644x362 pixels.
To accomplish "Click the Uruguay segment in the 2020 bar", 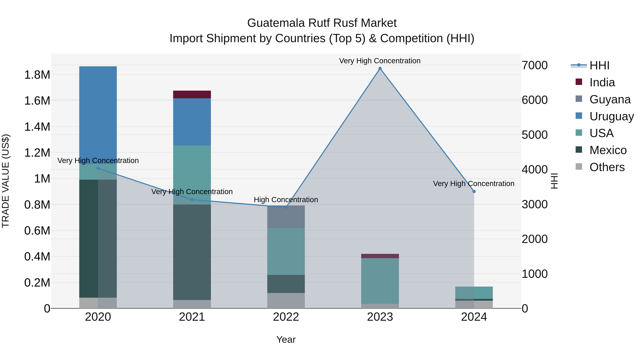I will [x=98, y=115].
